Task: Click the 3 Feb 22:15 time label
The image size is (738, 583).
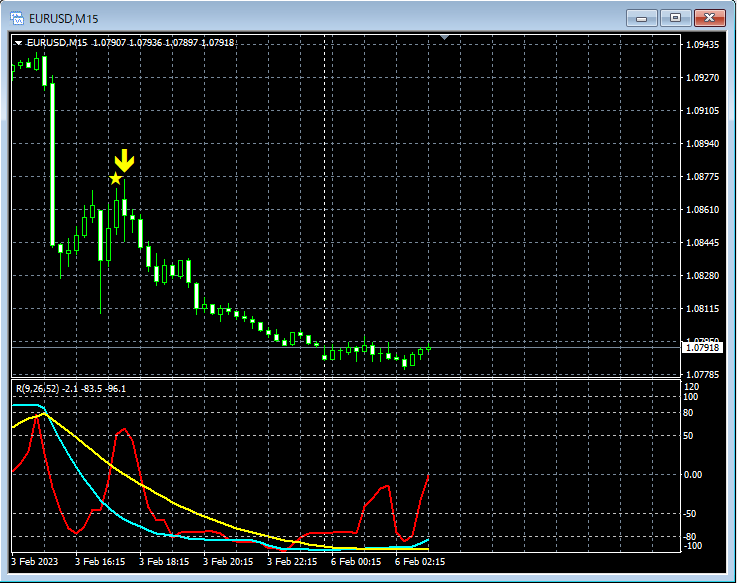Action: (292, 561)
